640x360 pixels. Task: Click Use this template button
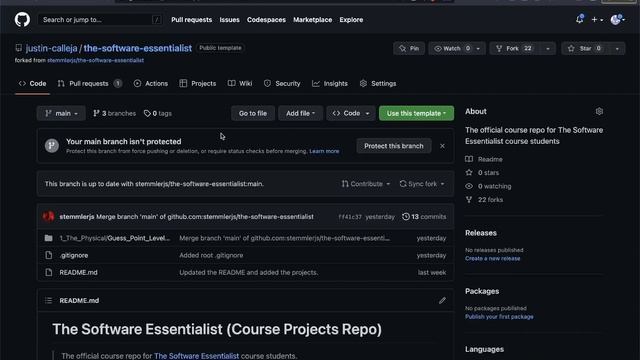point(416,113)
